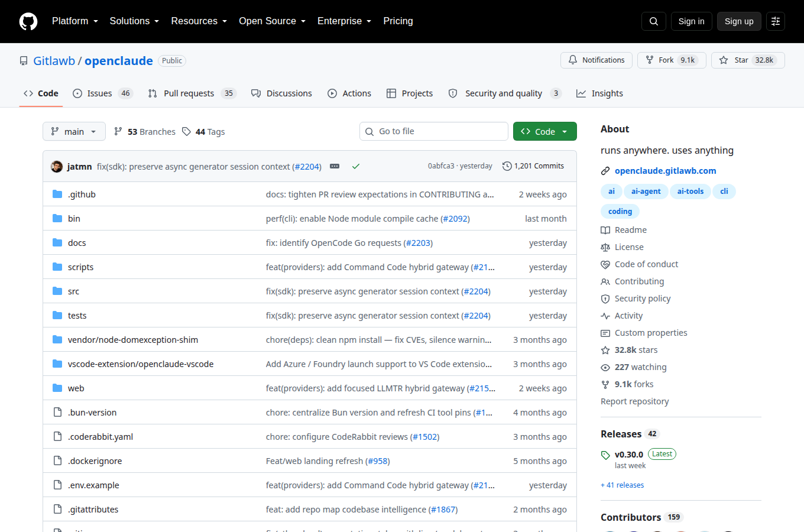Click the Activity pulse icon
This screenshot has width=804, height=532.
(605, 316)
